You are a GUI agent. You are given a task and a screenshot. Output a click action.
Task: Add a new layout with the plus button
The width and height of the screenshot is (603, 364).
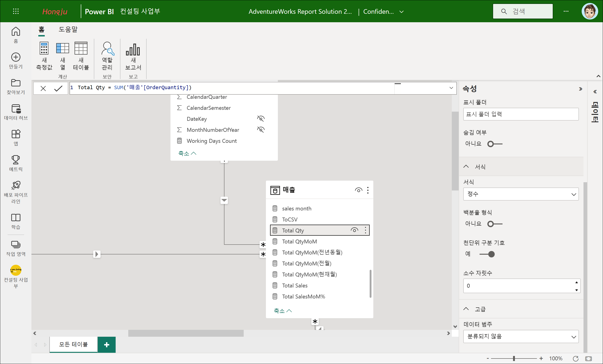pyautogui.click(x=106, y=345)
